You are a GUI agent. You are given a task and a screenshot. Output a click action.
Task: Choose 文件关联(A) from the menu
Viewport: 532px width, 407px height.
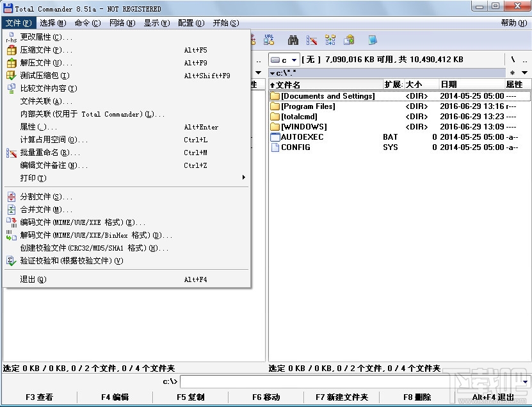click(126, 101)
